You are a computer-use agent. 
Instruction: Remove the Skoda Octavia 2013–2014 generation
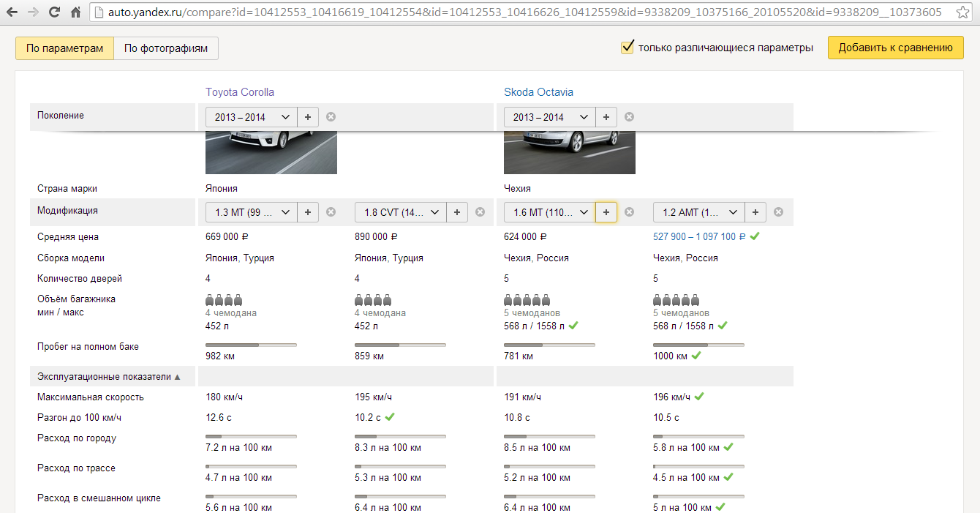point(629,117)
